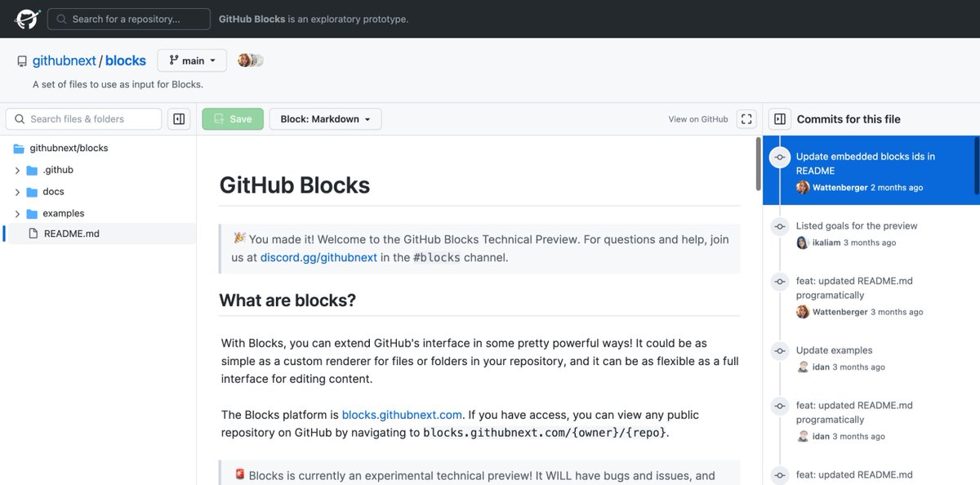This screenshot has width=980, height=485.
Task: Click the 'Commits for this file' heading
Action: pyautogui.click(x=849, y=119)
